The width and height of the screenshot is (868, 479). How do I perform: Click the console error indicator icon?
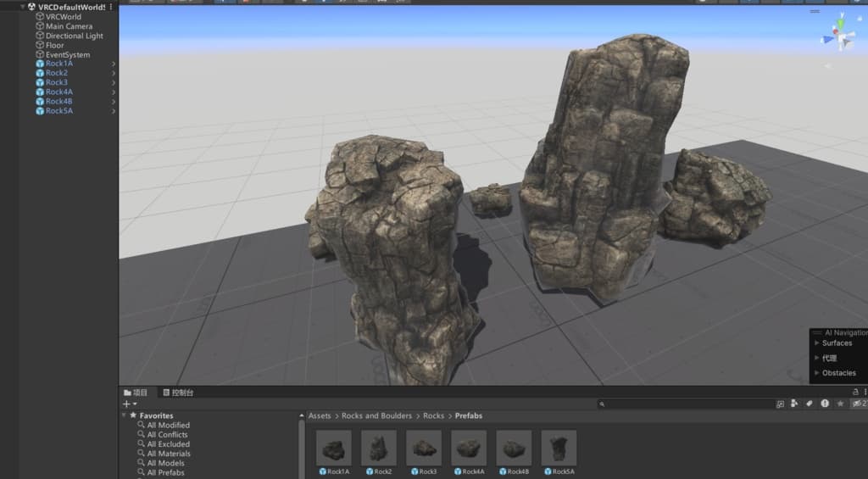pyautogui.click(x=825, y=404)
